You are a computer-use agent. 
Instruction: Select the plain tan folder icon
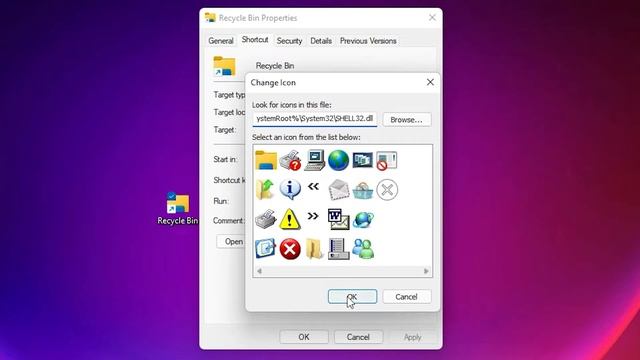pyautogui.click(x=314, y=249)
